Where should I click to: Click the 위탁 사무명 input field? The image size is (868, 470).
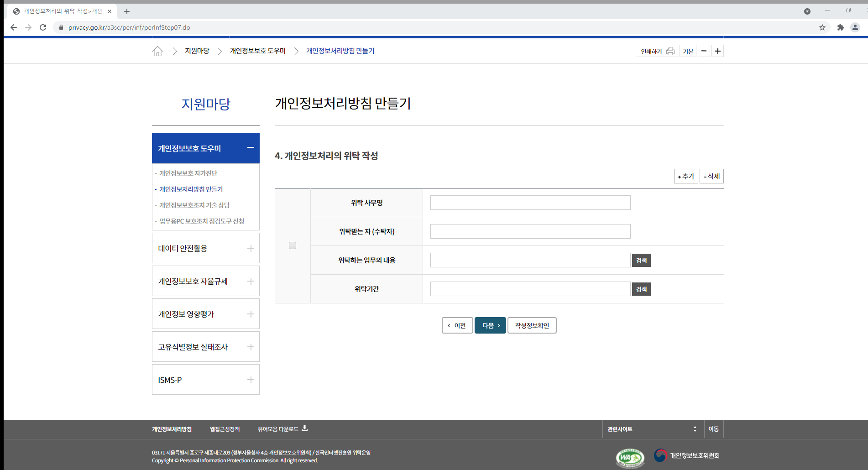[530, 203]
